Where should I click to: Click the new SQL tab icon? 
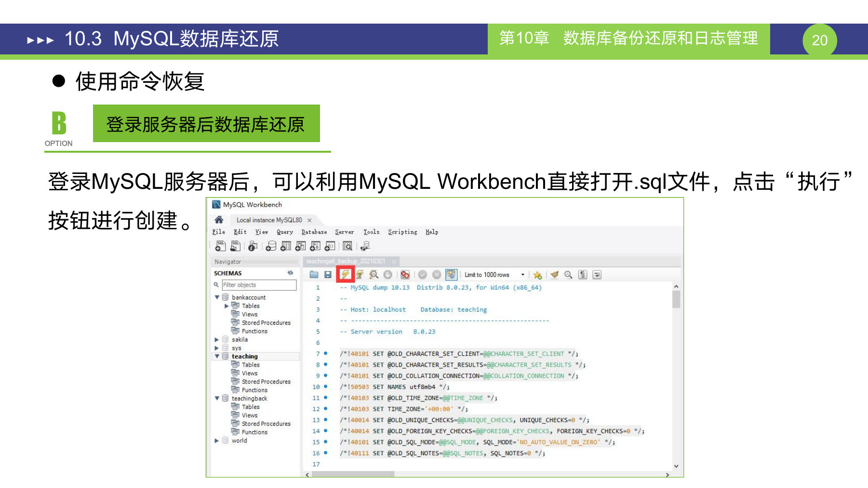click(220, 246)
